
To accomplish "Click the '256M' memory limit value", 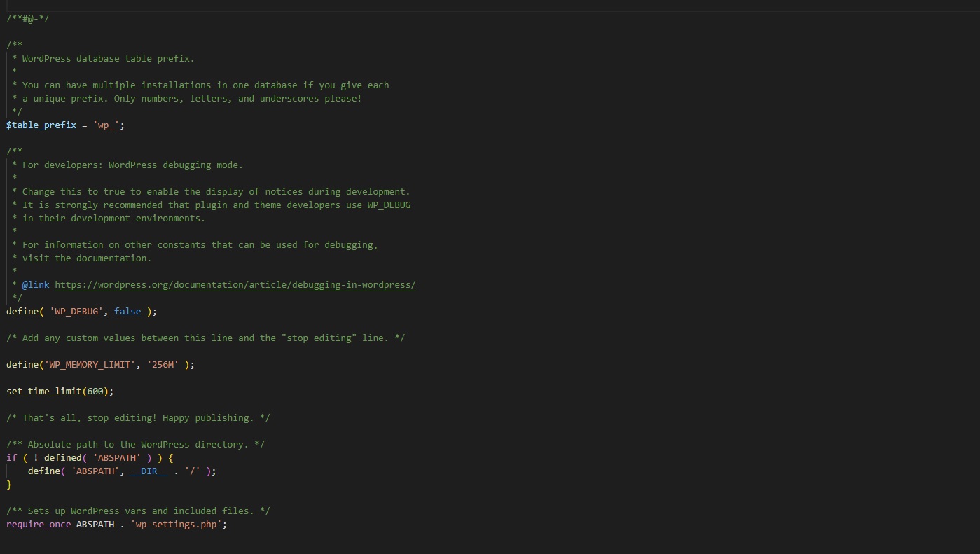I will pos(163,365).
